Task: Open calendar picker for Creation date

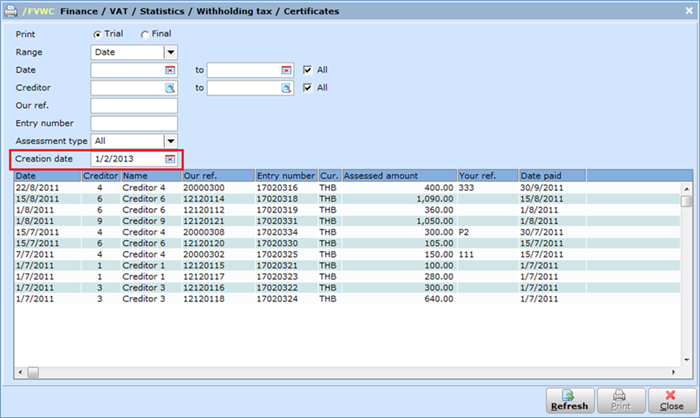Action: pyautogui.click(x=170, y=159)
